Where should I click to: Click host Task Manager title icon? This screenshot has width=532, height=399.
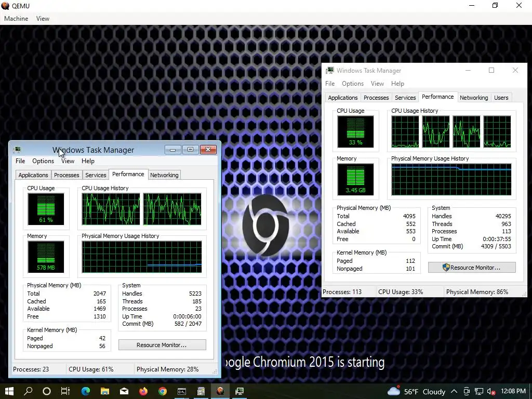pos(330,71)
